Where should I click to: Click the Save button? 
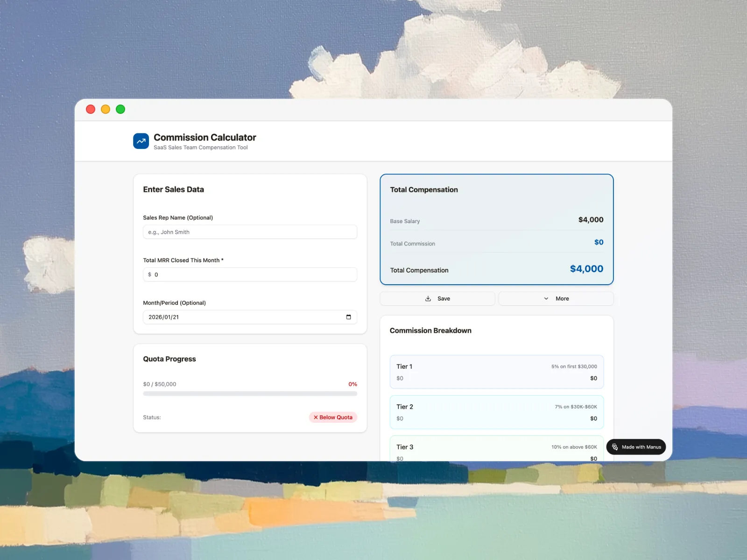[437, 298]
